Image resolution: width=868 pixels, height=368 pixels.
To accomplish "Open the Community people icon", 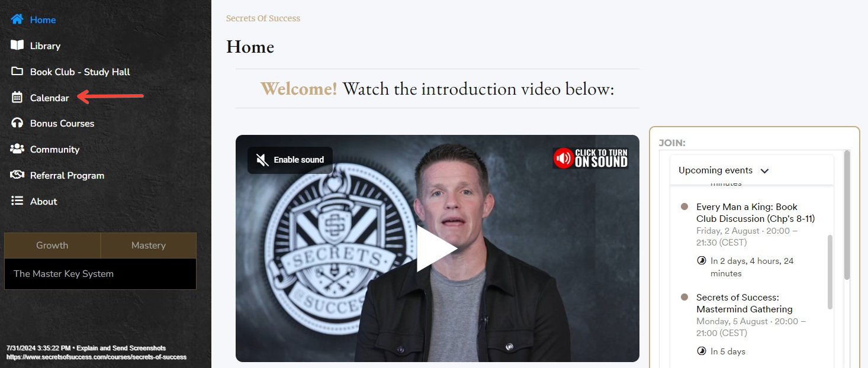I will 17,149.
